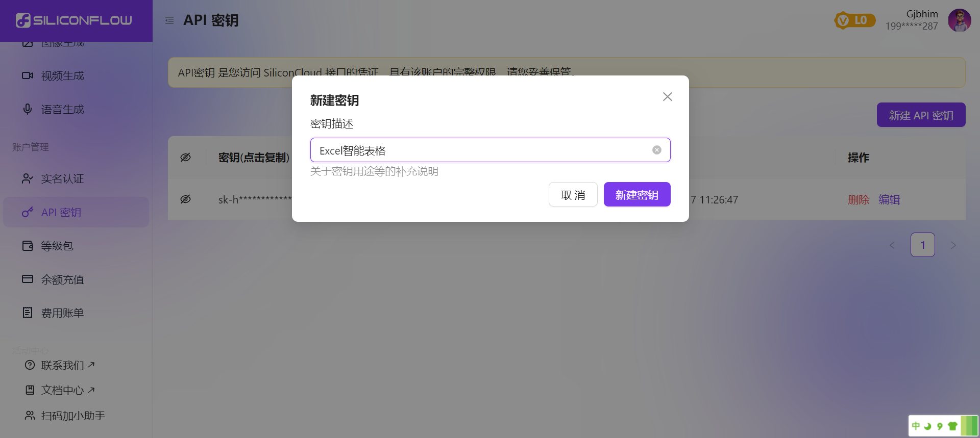The width and height of the screenshot is (980, 438).
Task: Click the 视频生成 camera icon
Action: 28,75
